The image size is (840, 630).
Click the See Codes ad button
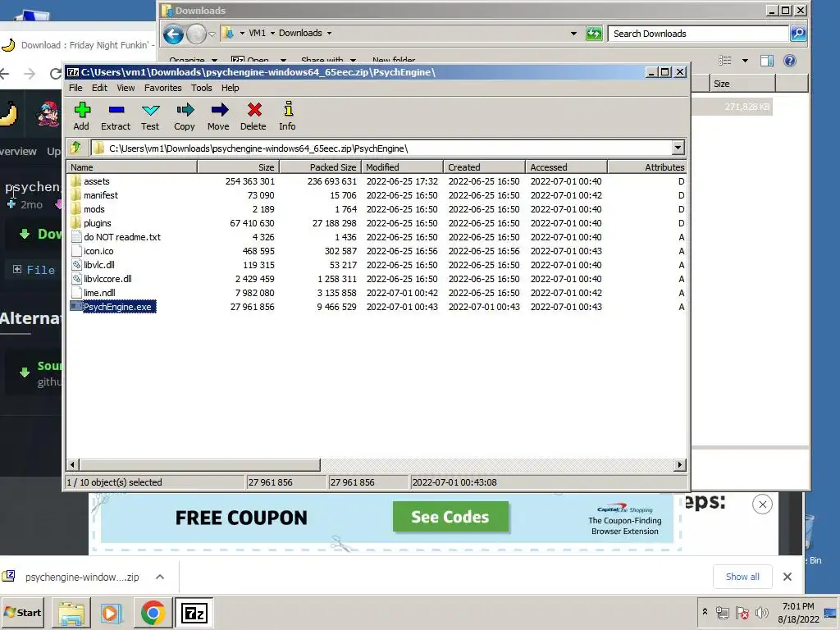pos(450,517)
